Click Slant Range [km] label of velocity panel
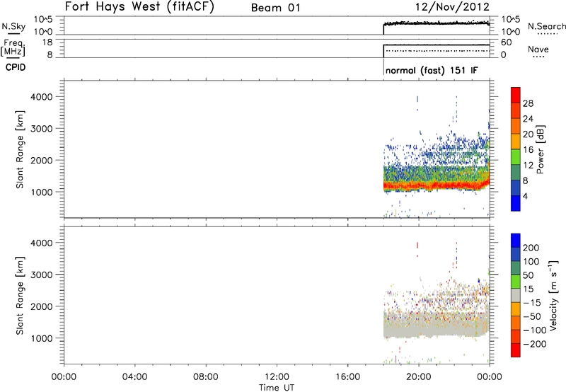Viewport: 566px width, 392px height. coord(20,296)
